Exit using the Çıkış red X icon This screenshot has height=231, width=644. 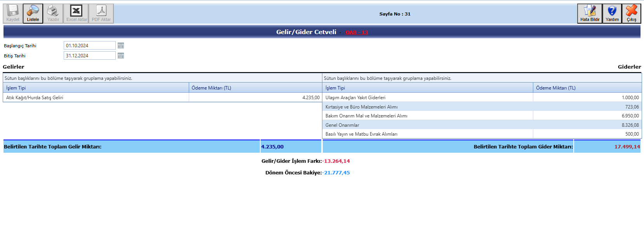(x=632, y=14)
